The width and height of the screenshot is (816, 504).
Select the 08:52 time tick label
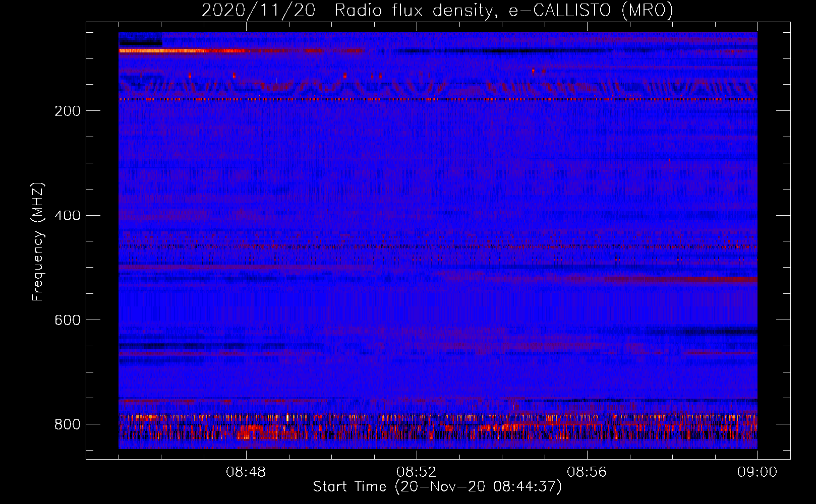pyautogui.click(x=417, y=472)
